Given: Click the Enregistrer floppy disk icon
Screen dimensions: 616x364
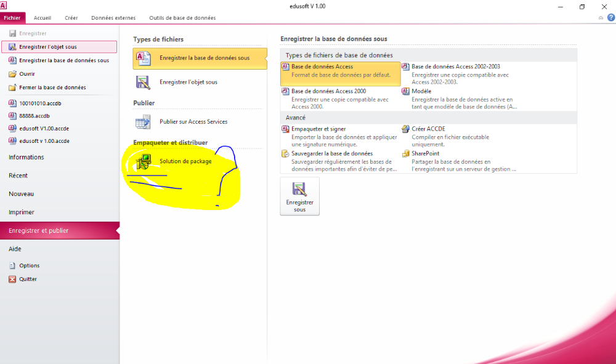Looking at the screenshot, I should click(12, 33).
